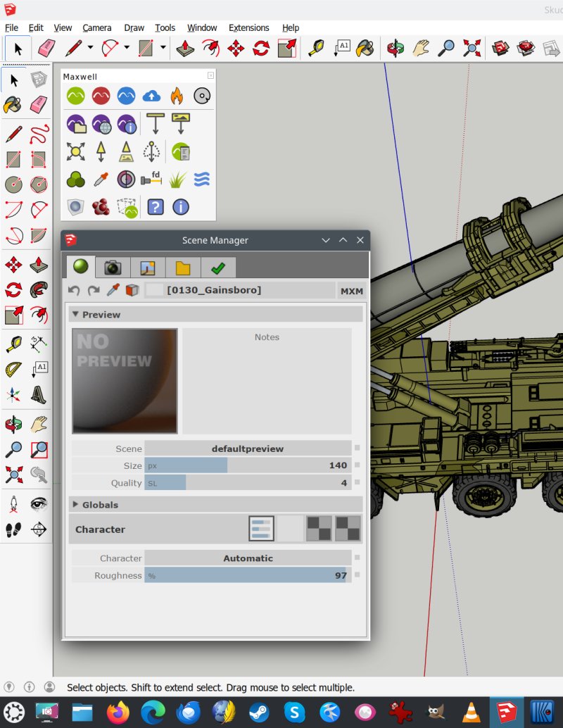The width and height of the screenshot is (563, 728).
Task: Switch to the camera tab in Scene Manager
Action: tap(113, 268)
